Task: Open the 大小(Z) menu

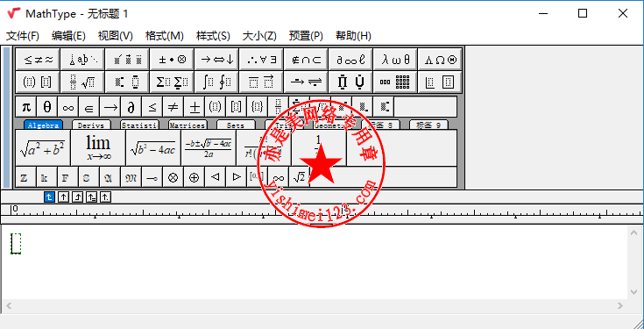Action: click(259, 36)
